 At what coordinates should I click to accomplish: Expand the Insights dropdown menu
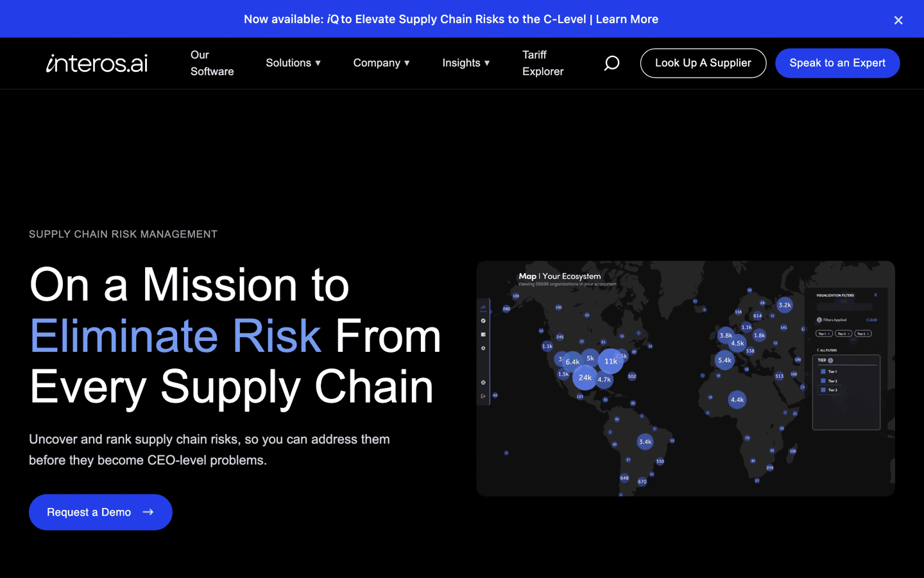point(466,63)
